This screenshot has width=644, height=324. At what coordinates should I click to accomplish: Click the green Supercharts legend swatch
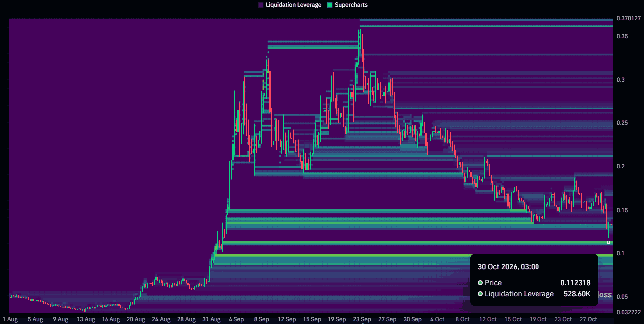pyautogui.click(x=329, y=5)
